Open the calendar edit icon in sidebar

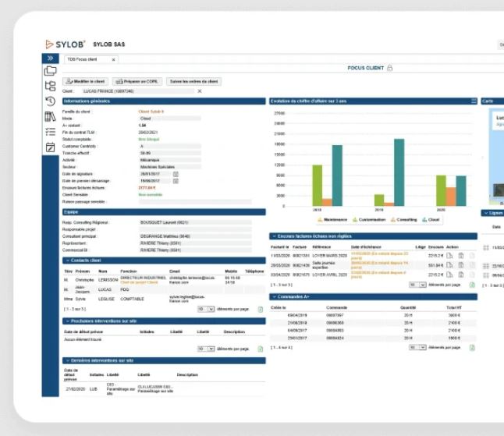click(50, 147)
